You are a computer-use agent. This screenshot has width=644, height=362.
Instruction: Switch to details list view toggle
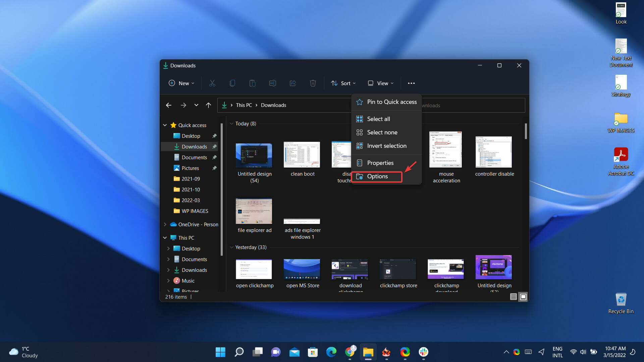click(x=513, y=297)
